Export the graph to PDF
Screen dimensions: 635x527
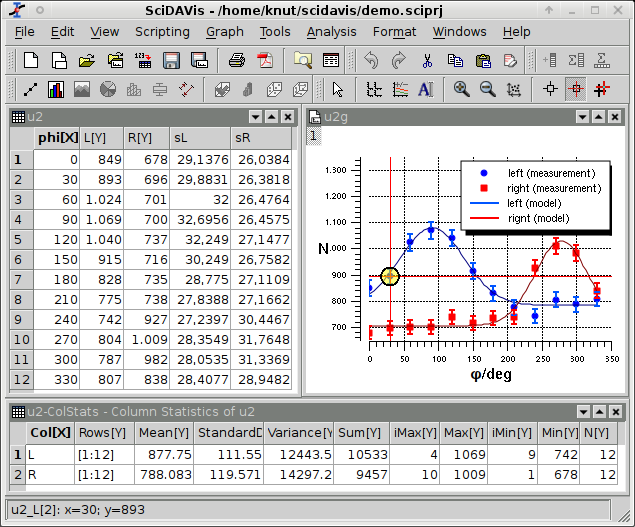[265, 60]
